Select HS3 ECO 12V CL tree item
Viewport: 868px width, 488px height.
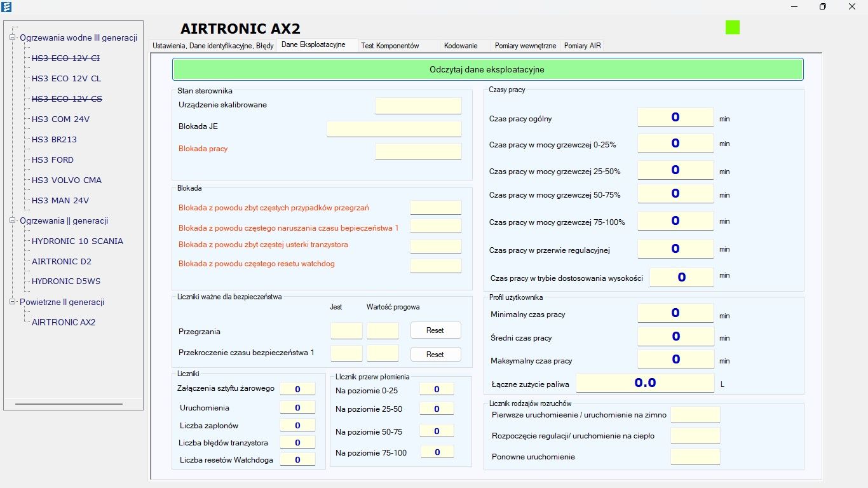[66, 78]
